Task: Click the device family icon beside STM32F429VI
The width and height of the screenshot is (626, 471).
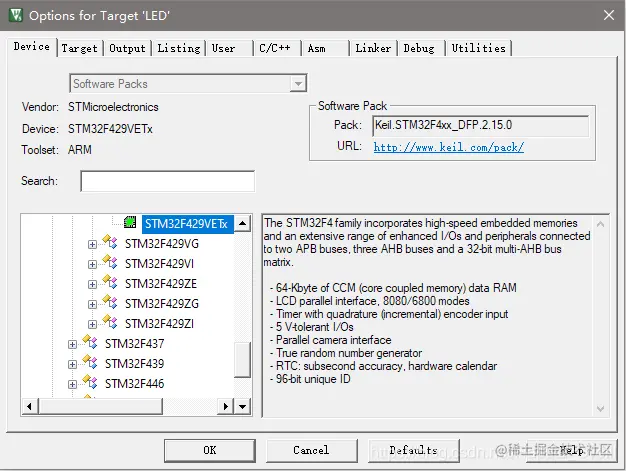Action: click(x=110, y=262)
